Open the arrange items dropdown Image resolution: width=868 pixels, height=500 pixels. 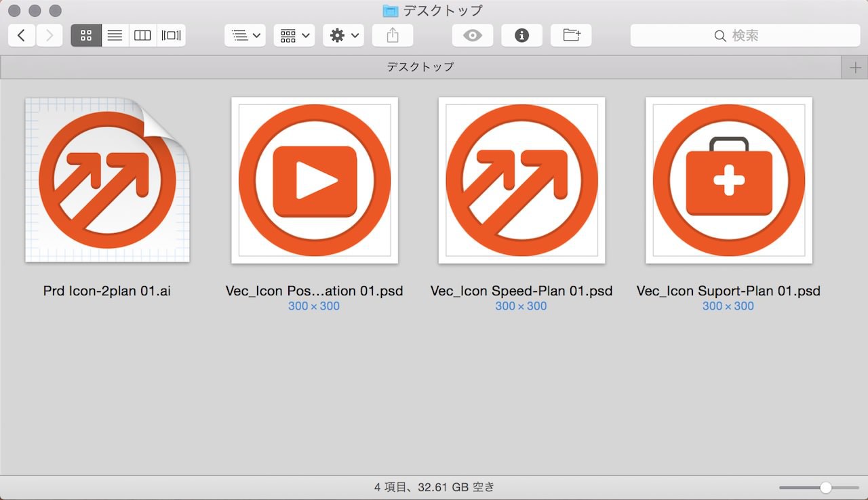245,36
